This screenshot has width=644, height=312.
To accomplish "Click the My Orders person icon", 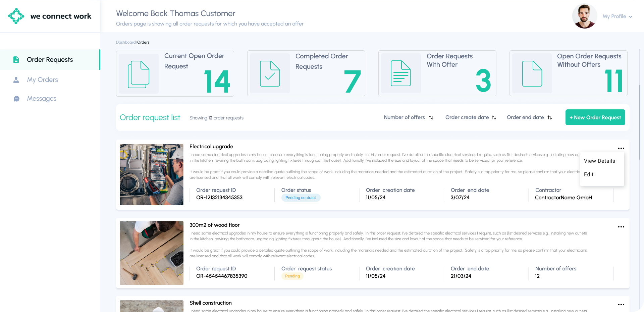I will click(x=16, y=80).
